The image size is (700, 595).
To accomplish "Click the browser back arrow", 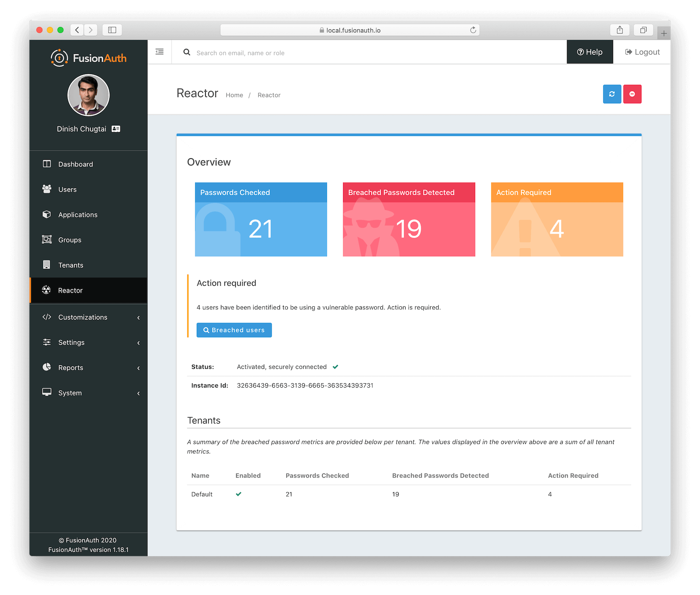I will (x=77, y=30).
